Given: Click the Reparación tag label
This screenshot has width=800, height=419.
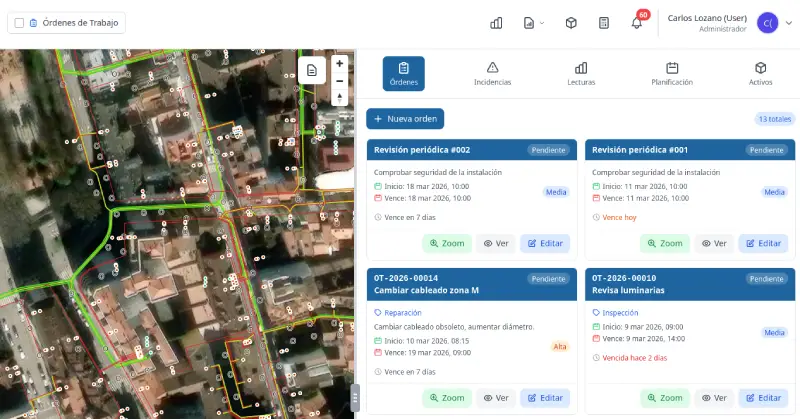Looking at the screenshot, I should (x=403, y=313).
